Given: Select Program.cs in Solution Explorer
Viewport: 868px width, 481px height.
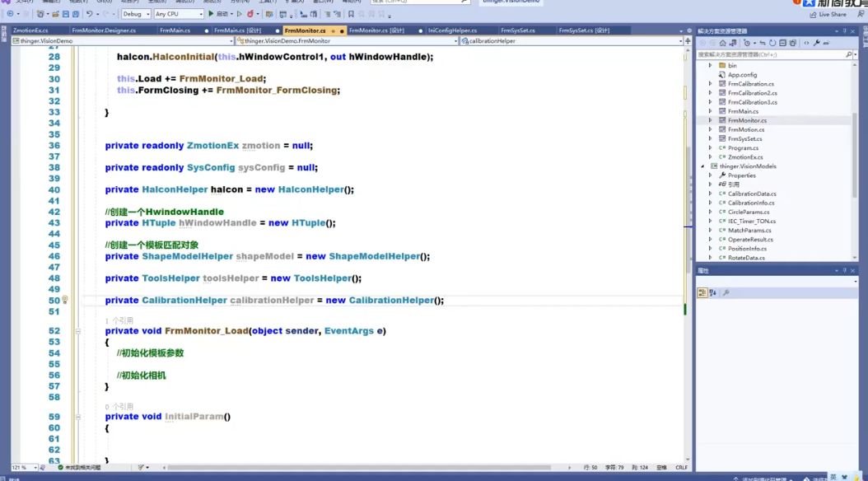Looking at the screenshot, I should [743, 148].
